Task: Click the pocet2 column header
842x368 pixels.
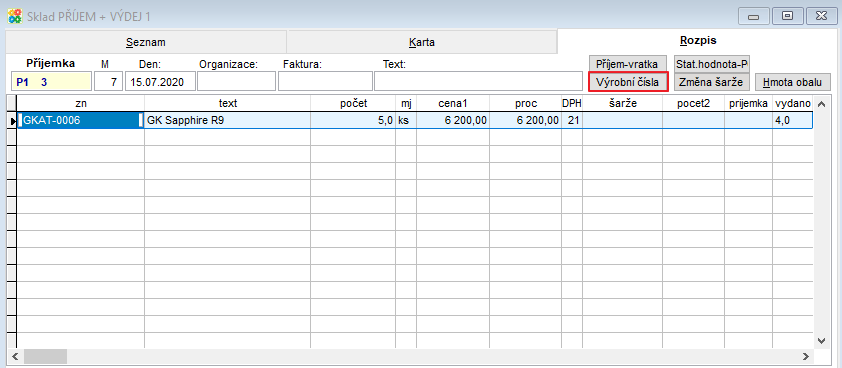Action: [693, 103]
